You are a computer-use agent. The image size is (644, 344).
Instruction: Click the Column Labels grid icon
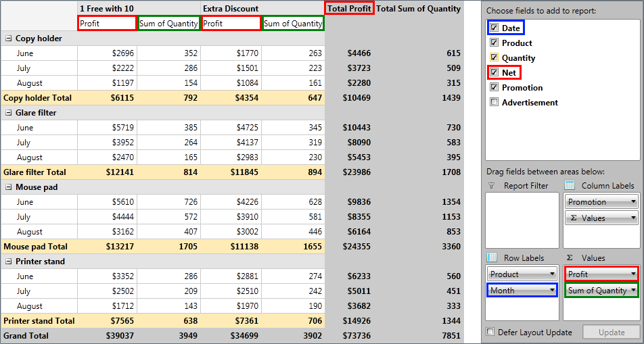point(570,185)
